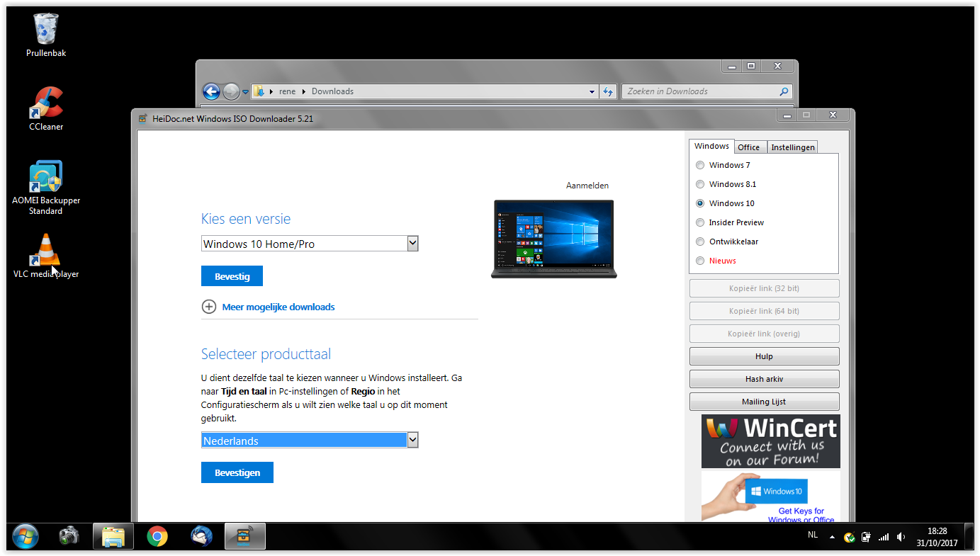Expand Meer mogelijke downloads

[x=278, y=307]
